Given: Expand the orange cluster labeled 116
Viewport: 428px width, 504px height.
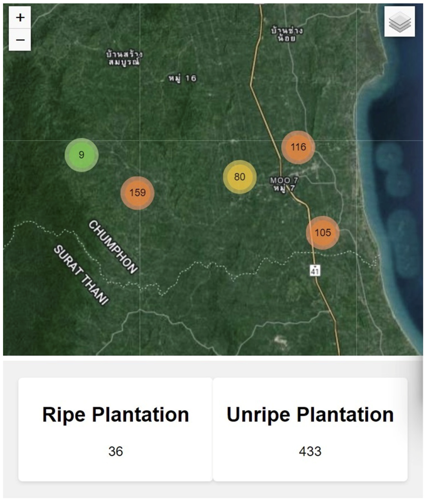Looking at the screenshot, I should pos(298,147).
